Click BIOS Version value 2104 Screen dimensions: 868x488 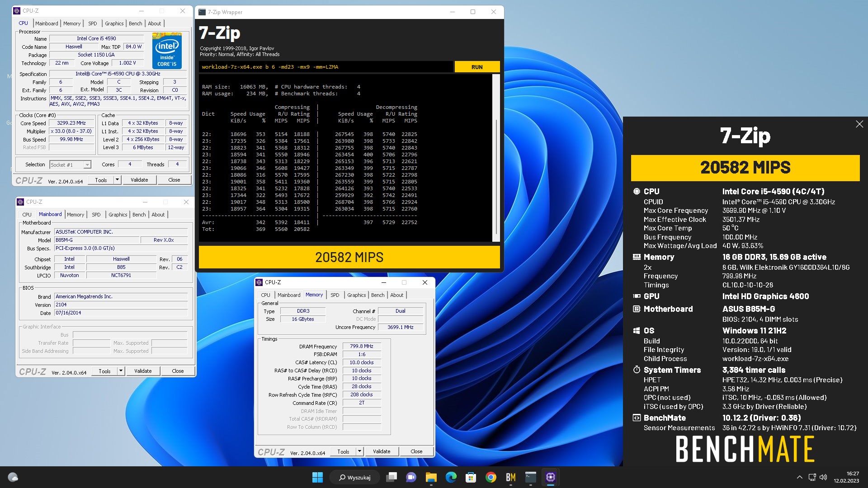point(121,305)
